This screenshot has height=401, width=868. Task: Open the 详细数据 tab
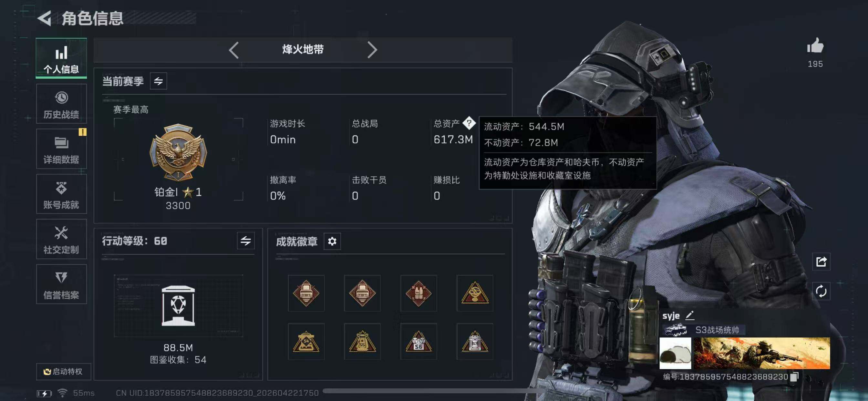point(61,149)
